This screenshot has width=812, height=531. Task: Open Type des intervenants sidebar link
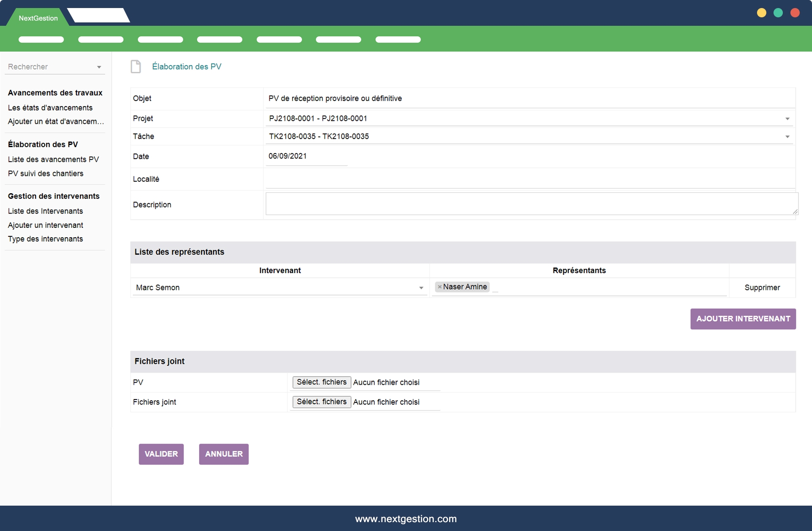[45, 239]
